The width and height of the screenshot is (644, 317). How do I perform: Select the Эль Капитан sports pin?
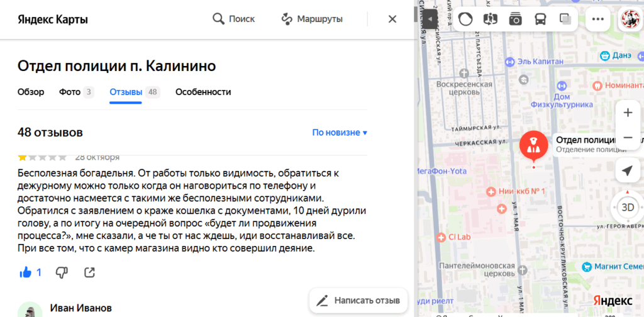509,62
